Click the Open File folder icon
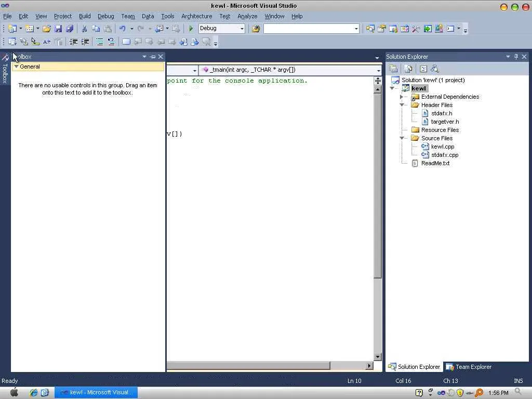The width and height of the screenshot is (532, 399). coord(46,29)
